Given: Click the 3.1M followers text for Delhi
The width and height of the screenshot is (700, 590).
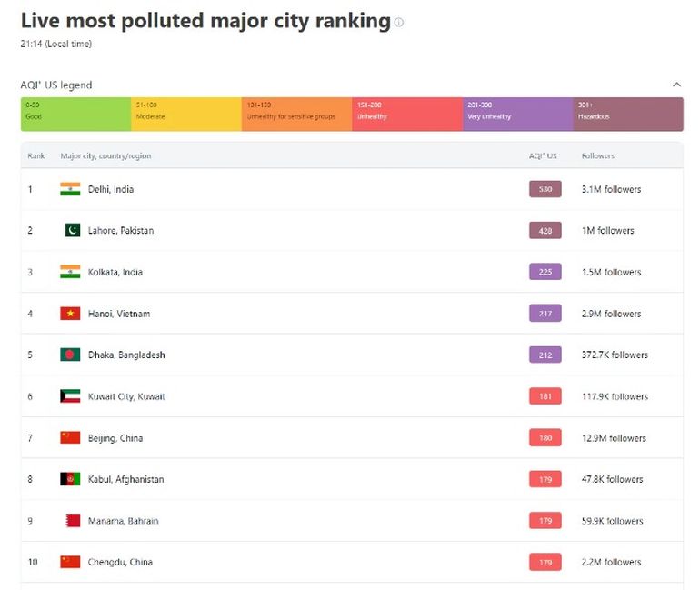Looking at the screenshot, I should tap(611, 189).
